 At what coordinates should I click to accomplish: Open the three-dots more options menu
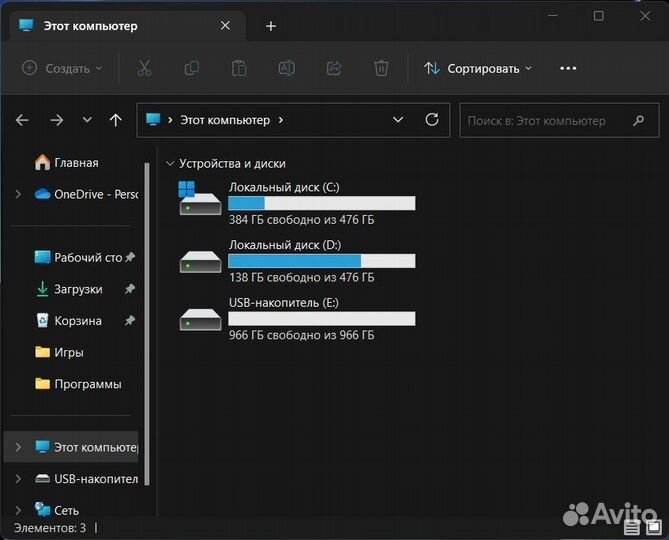[x=568, y=68]
